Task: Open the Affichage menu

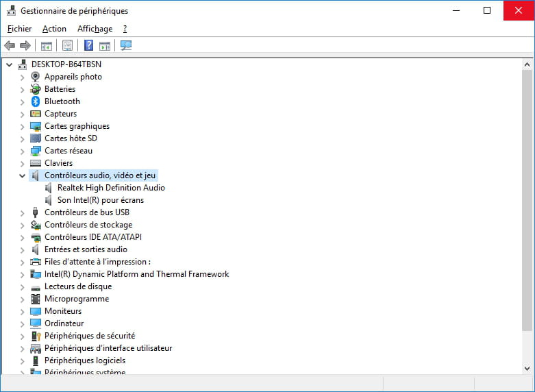Action: point(95,29)
